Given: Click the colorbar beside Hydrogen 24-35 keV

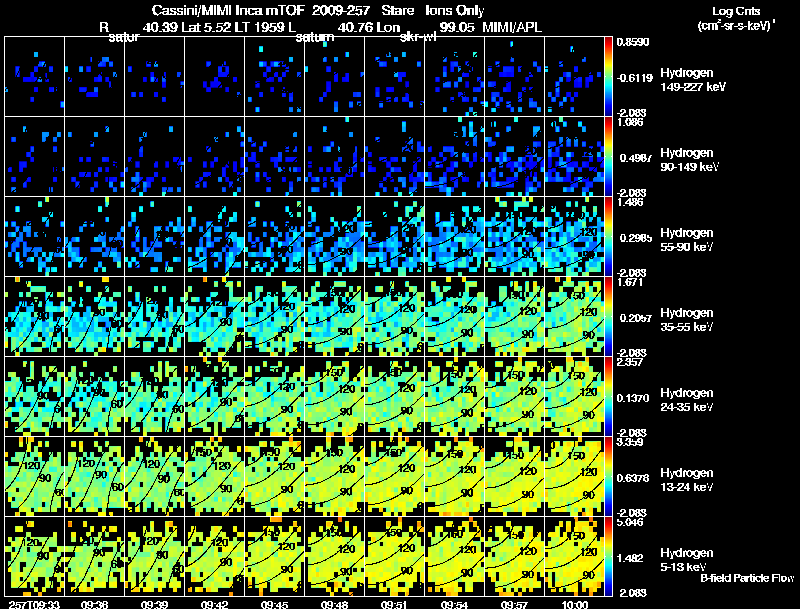Looking at the screenshot, I should click(608, 397).
